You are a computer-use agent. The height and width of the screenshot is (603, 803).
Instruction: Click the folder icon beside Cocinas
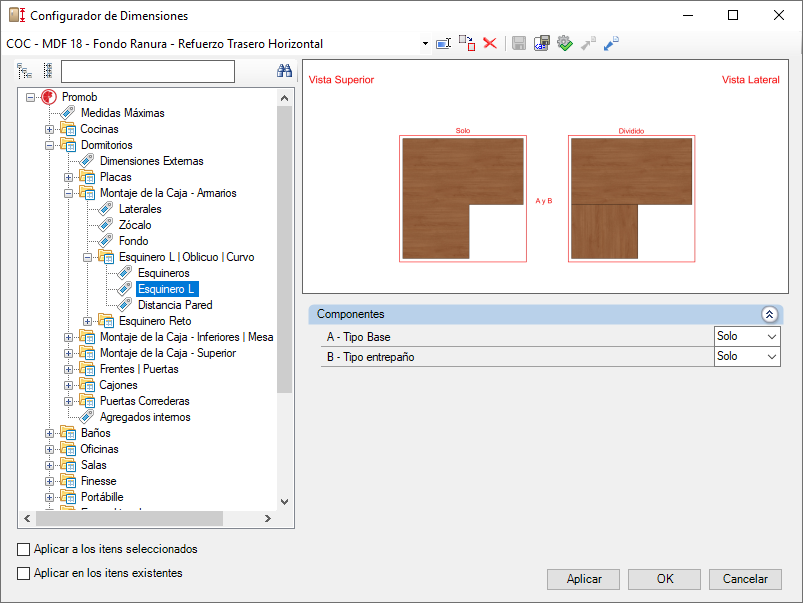click(x=68, y=129)
